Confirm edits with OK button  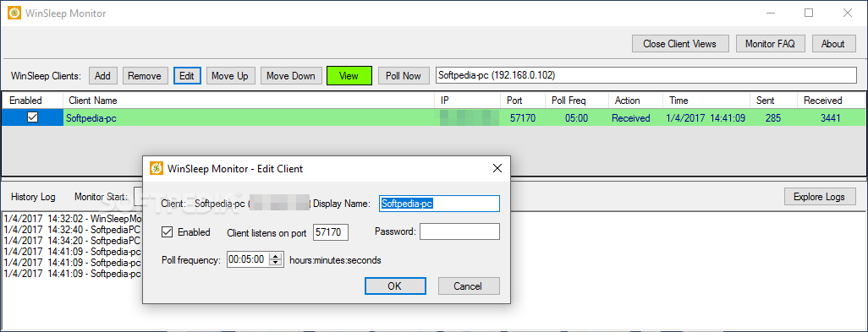click(395, 286)
